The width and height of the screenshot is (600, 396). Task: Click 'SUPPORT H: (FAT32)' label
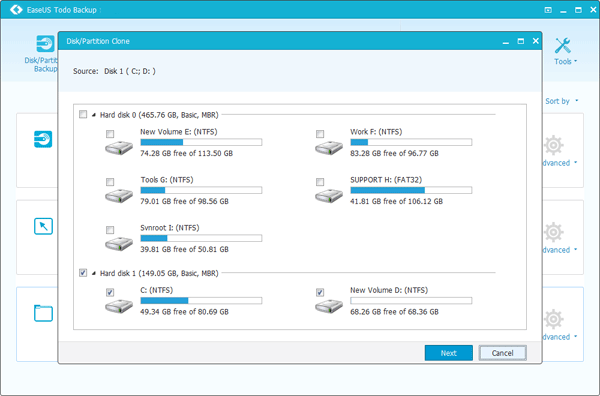pos(386,180)
